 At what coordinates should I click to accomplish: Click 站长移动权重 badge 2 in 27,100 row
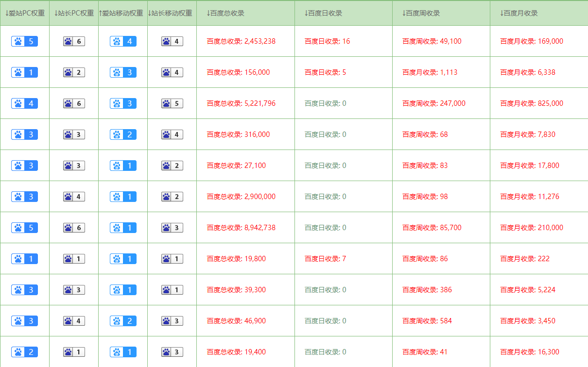coord(172,166)
